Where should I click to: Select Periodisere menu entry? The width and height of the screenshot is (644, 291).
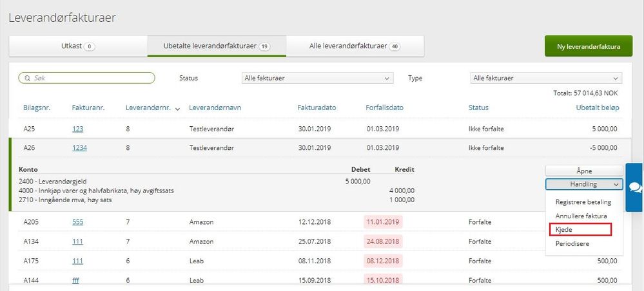572,243
